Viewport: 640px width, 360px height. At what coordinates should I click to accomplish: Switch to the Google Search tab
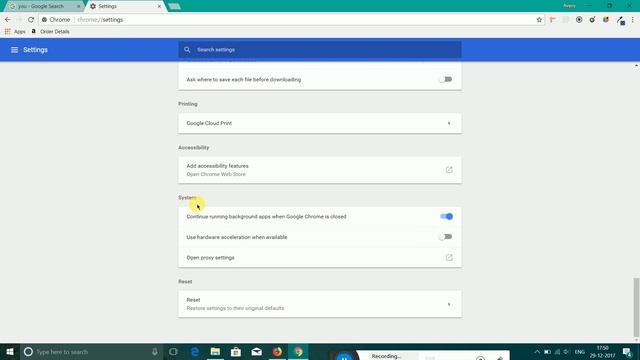tap(43, 7)
